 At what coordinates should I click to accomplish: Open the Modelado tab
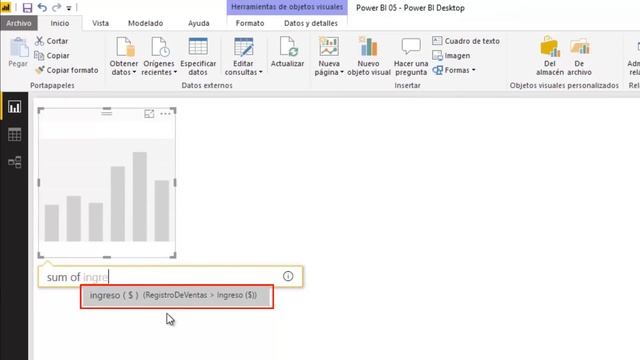(145, 23)
